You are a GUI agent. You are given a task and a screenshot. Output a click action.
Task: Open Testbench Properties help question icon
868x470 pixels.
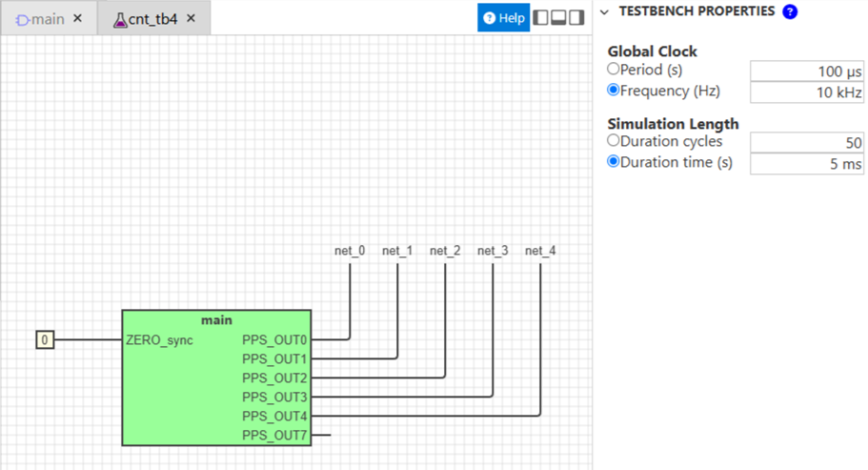[x=790, y=11]
